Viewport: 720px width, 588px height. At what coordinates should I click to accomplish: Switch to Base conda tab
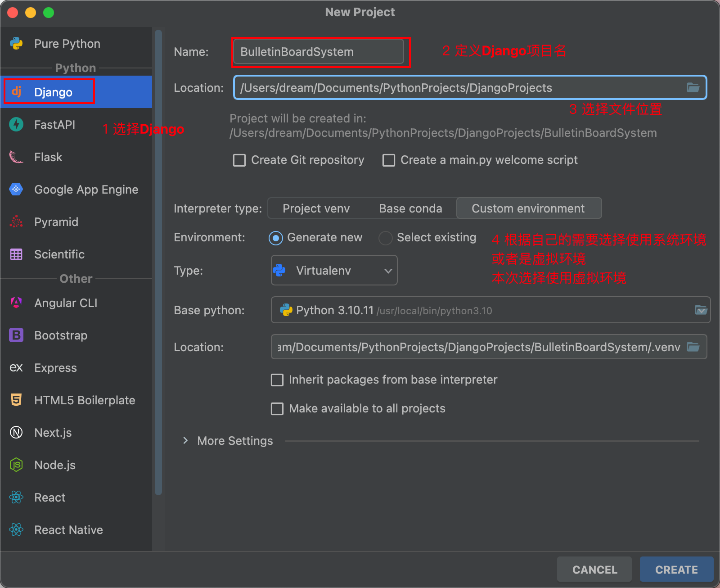click(x=410, y=208)
